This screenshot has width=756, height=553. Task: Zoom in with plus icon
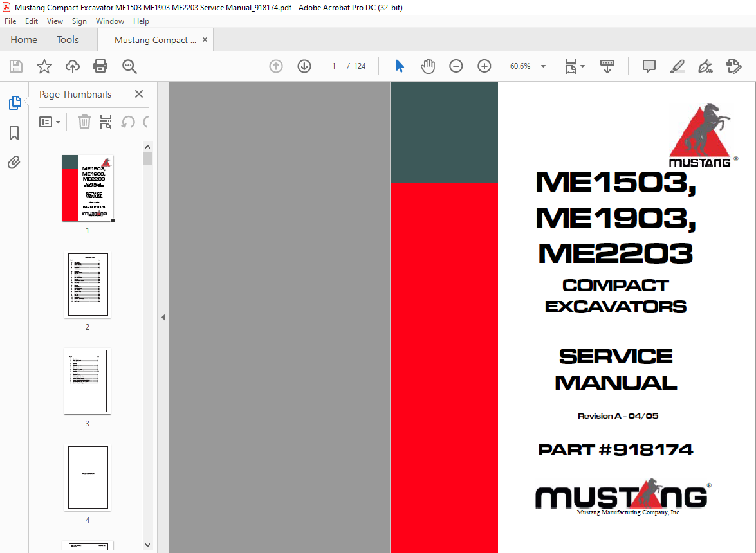click(484, 66)
